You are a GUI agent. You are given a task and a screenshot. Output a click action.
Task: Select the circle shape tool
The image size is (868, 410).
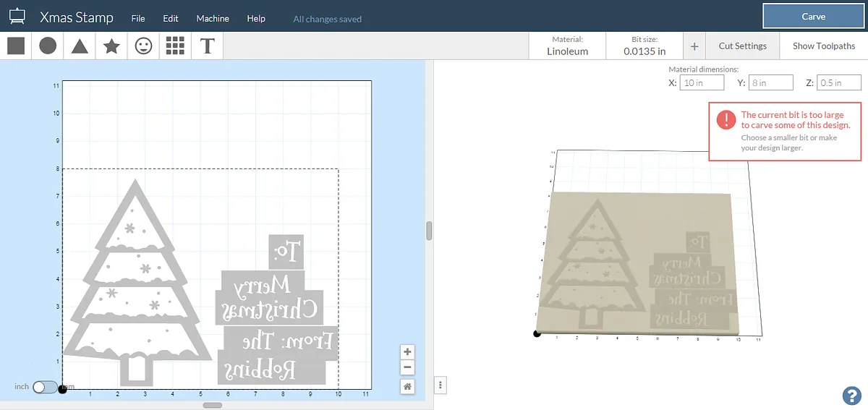tap(48, 46)
